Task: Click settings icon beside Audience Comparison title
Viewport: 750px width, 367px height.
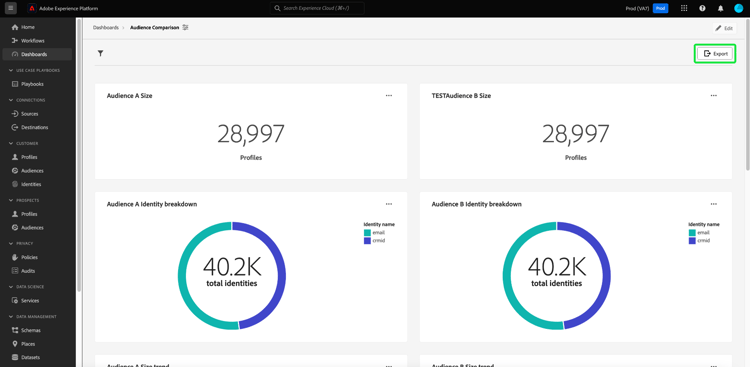Action: [x=186, y=28]
